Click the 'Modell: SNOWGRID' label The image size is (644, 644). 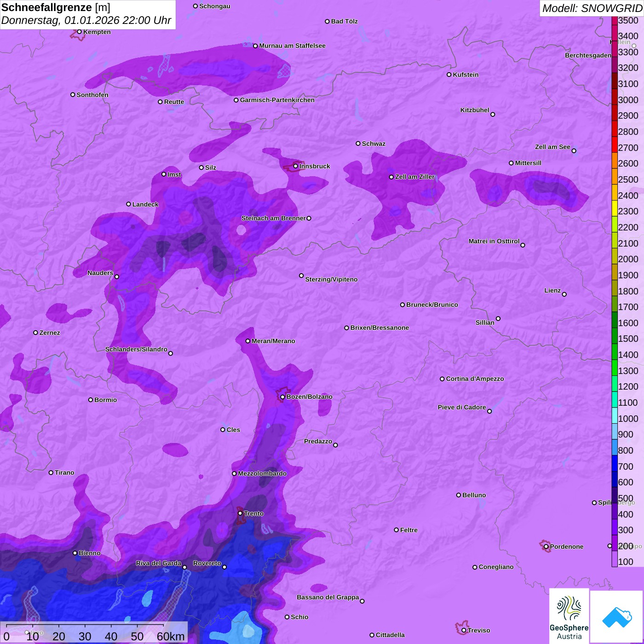592,8
